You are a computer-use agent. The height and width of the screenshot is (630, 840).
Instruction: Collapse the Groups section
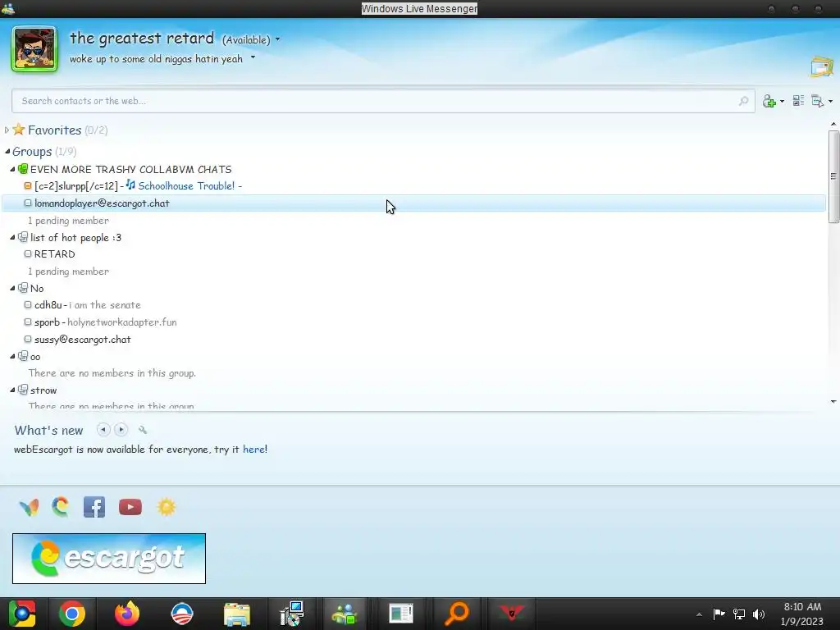click(x=7, y=152)
